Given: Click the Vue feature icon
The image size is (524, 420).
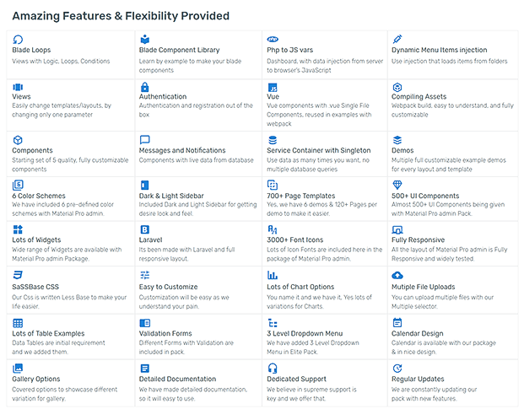Looking at the screenshot, I should click(272, 87).
